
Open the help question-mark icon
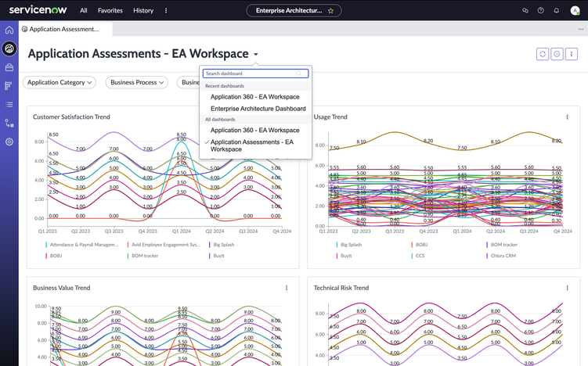(x=540, y=10)
